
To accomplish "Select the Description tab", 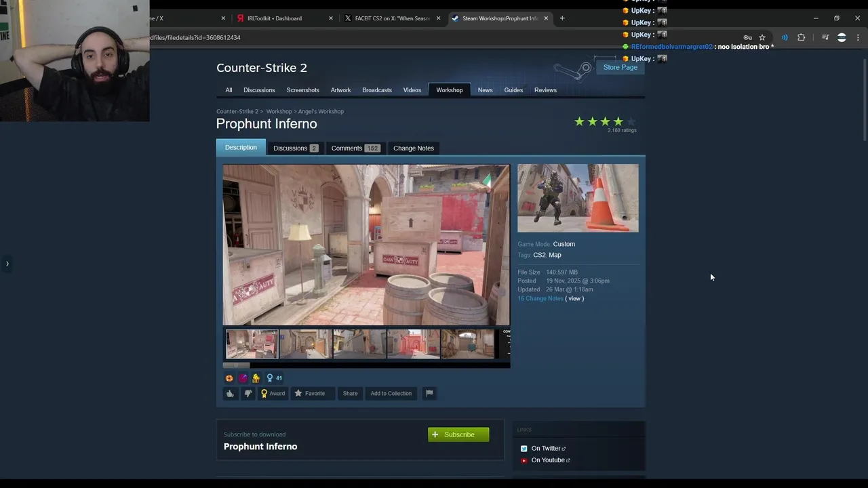I will tap(241, 147).
